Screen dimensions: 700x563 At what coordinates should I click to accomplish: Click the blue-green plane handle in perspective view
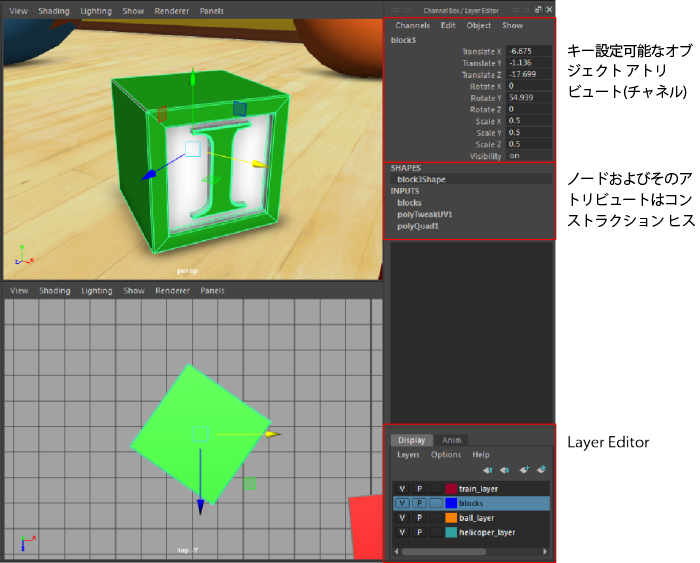pos(240,108)
